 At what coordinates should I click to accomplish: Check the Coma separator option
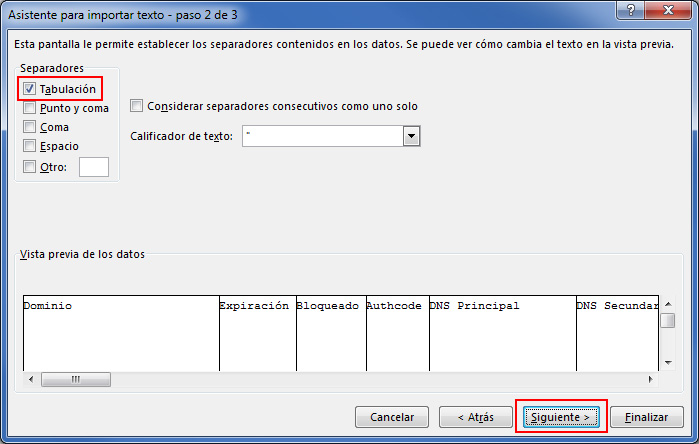tap(29, 127)
